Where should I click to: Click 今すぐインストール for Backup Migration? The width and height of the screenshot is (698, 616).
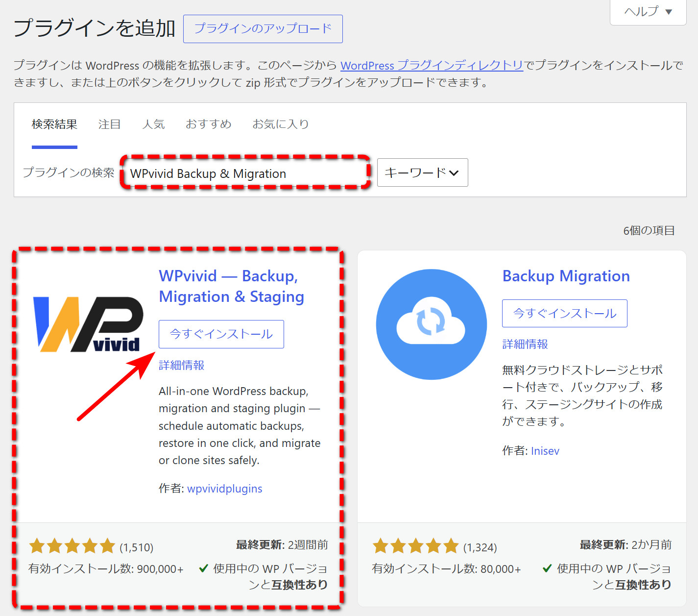click(x=565, y=314)
